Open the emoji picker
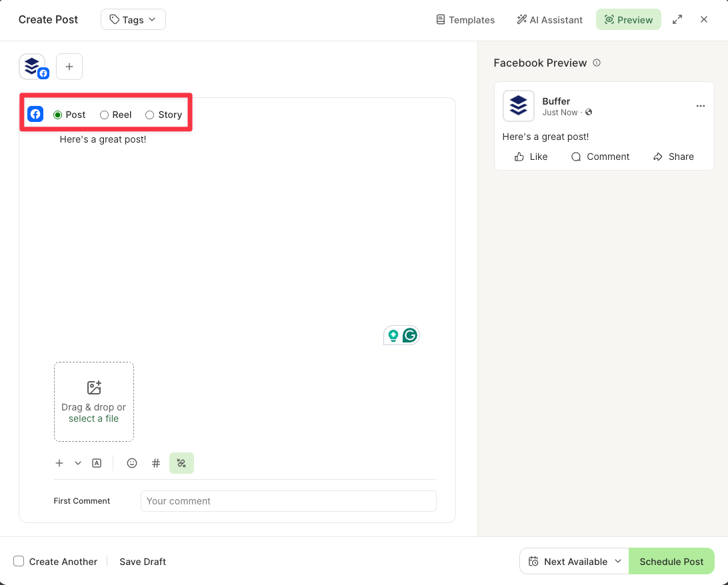The image size is (728, 585). pyautogui.click(x=132, y=463)
